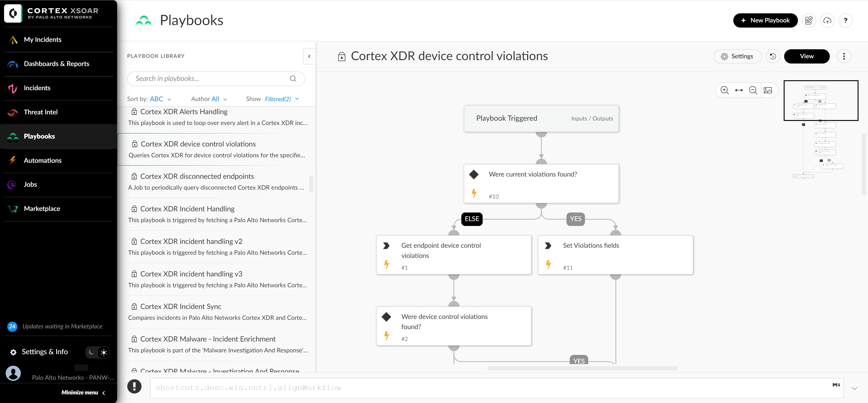The image size is (868, 403).
Task: Click the New Playbook button
Action: pos(765,21)
